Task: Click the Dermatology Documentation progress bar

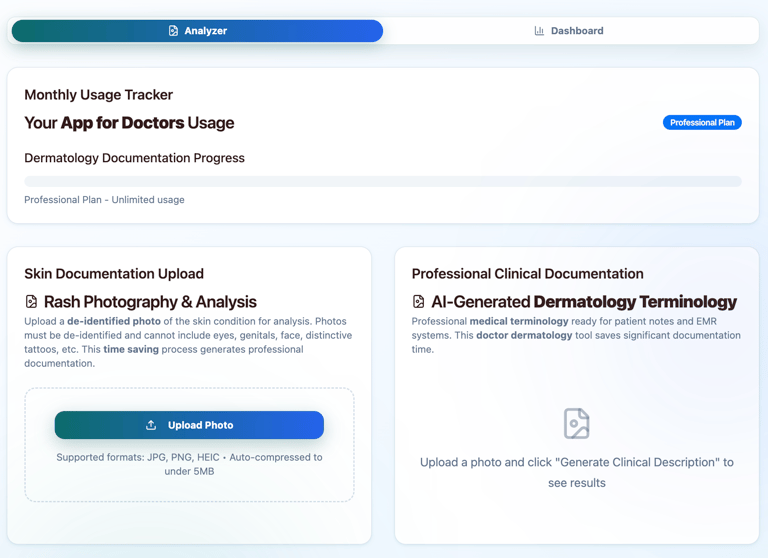Action: click(383, 181)
